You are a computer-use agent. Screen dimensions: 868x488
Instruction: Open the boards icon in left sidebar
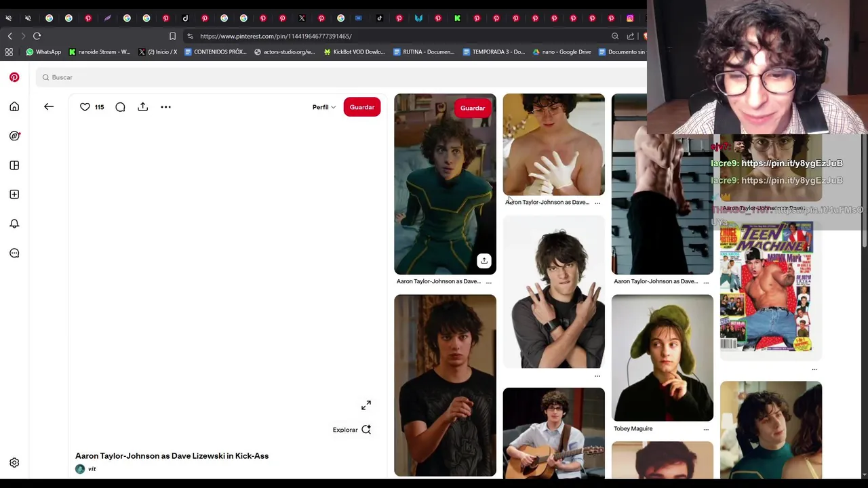(14, 165)
